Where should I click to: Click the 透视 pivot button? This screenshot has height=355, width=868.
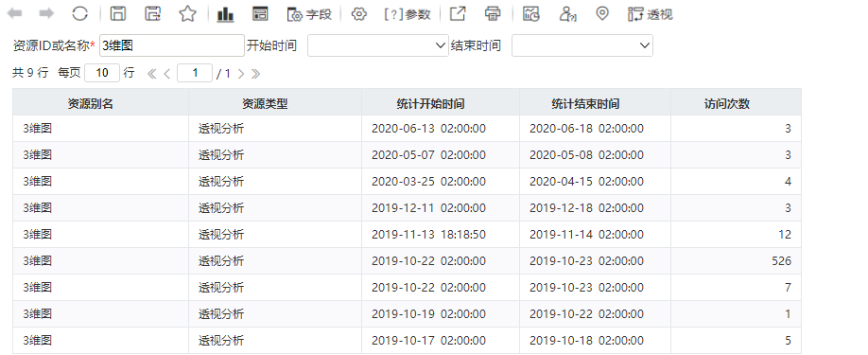651,14
